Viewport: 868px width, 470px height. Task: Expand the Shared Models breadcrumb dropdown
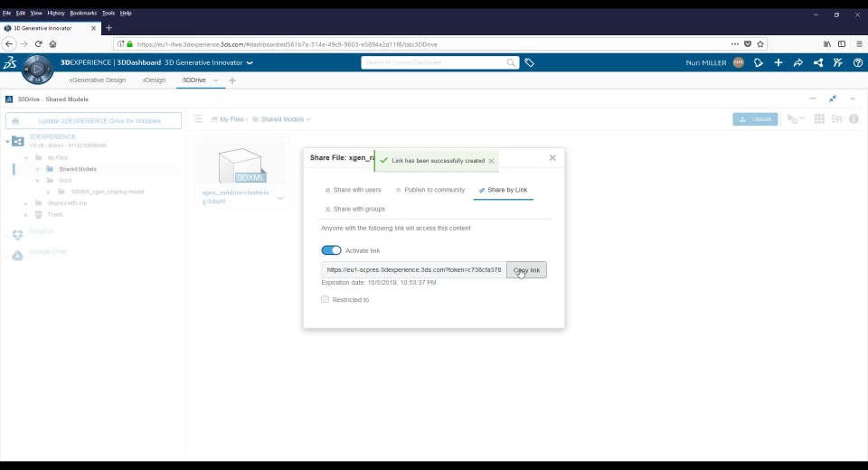308,119
